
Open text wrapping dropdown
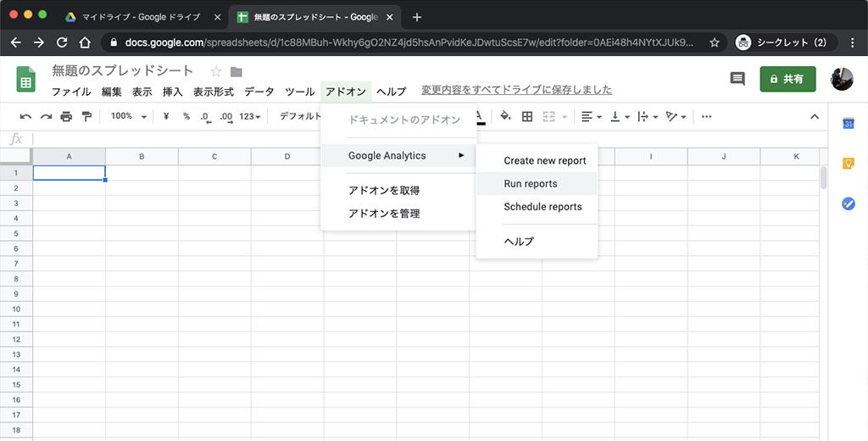[x=647, y=116]
